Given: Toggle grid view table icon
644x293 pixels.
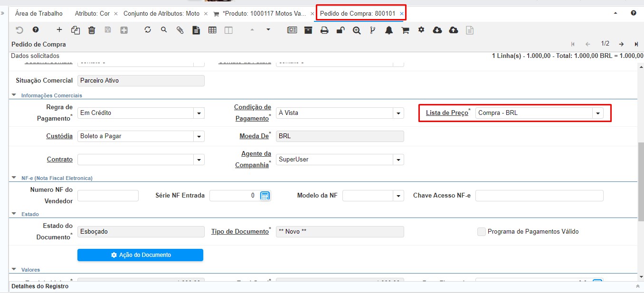Looking at the screenshot, I should (212, 30).
